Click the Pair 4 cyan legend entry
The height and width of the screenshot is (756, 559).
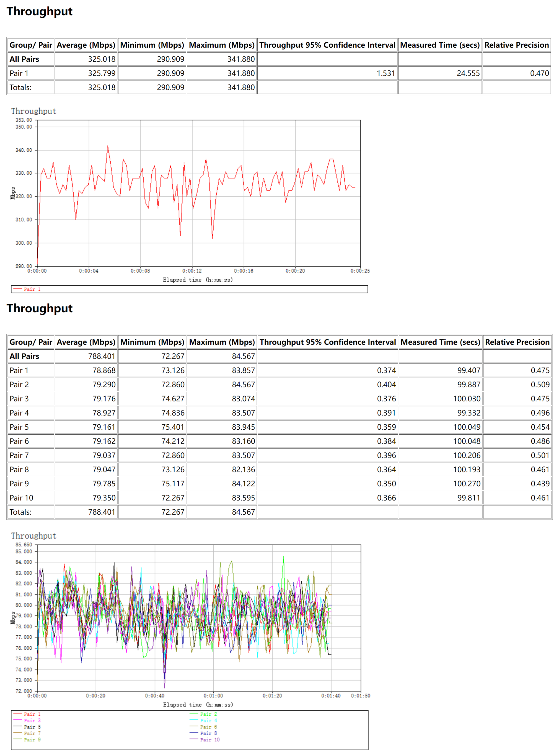point(208,720)
